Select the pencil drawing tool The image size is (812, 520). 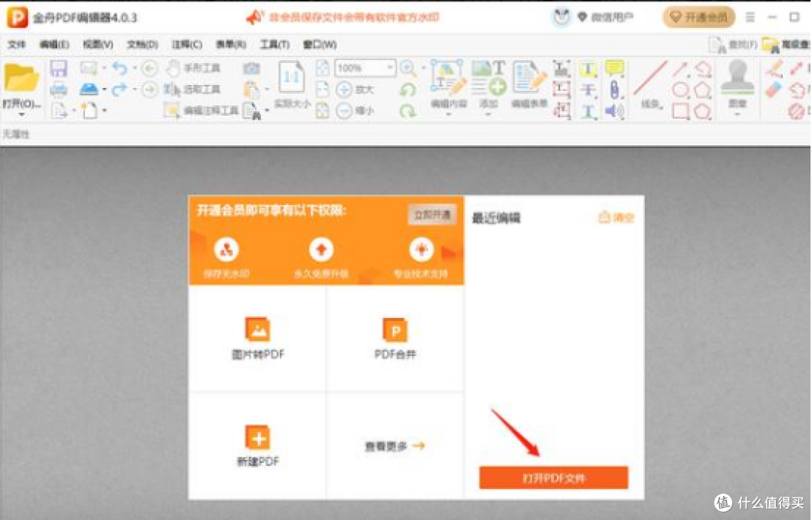774,68
